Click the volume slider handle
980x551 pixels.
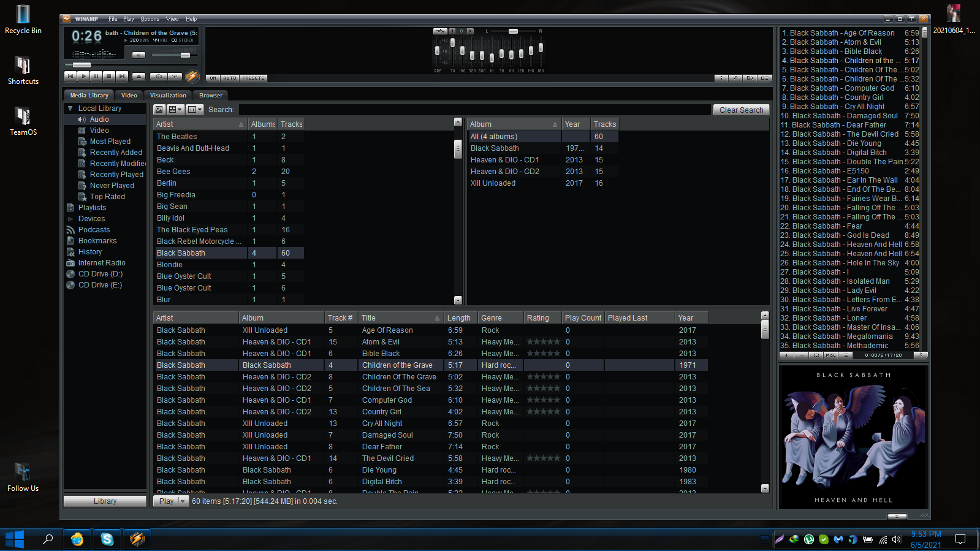pos(185,55)
